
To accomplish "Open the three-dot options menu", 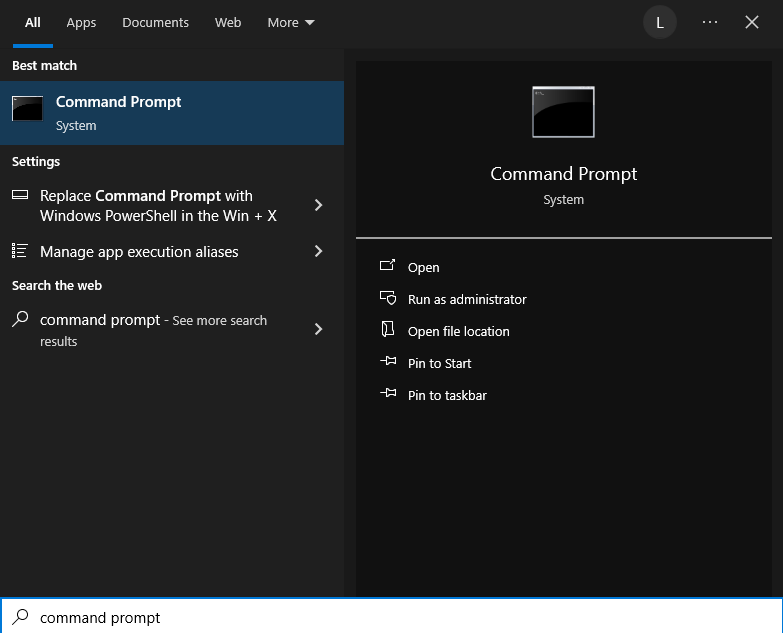I will click(710, 22).
